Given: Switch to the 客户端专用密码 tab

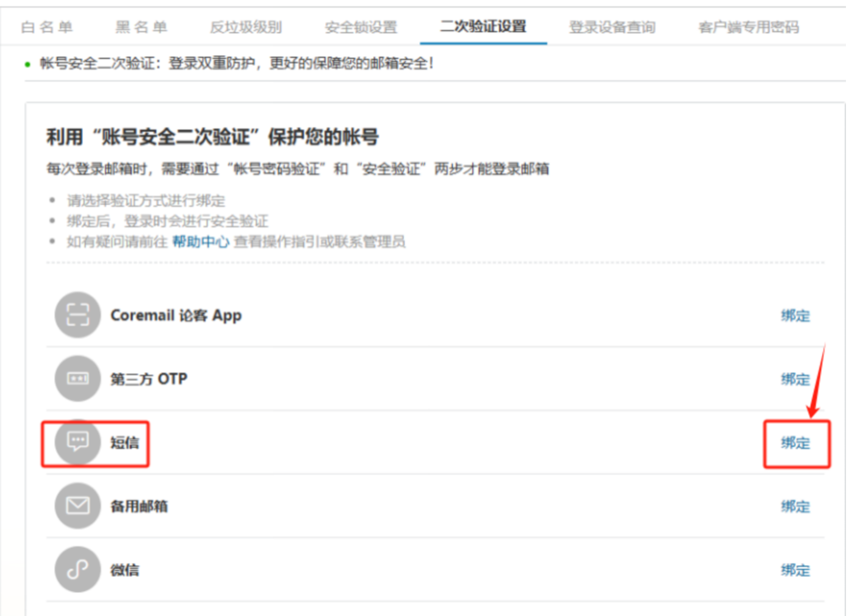Looking at the screenshot, I should [748, 27].
